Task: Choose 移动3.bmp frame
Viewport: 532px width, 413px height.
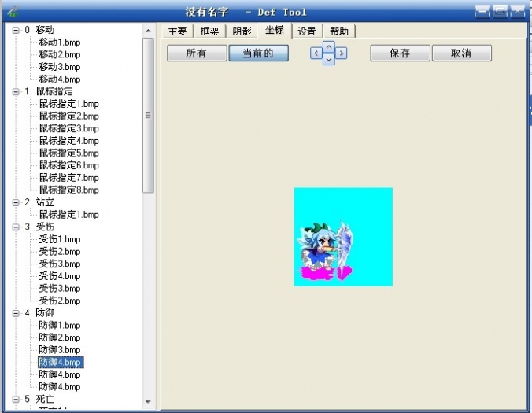Action: (x=60, y=67)
